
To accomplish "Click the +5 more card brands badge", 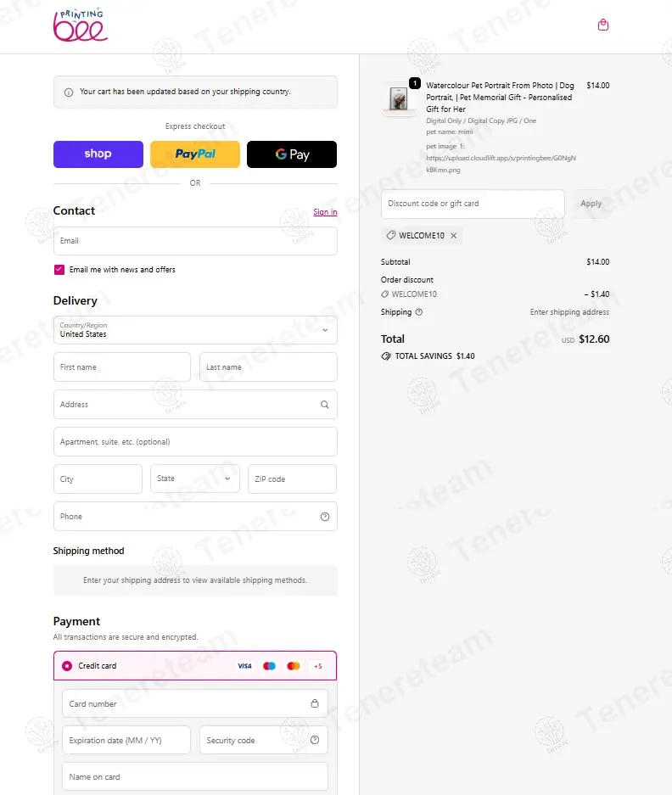I will click(317, 666).
